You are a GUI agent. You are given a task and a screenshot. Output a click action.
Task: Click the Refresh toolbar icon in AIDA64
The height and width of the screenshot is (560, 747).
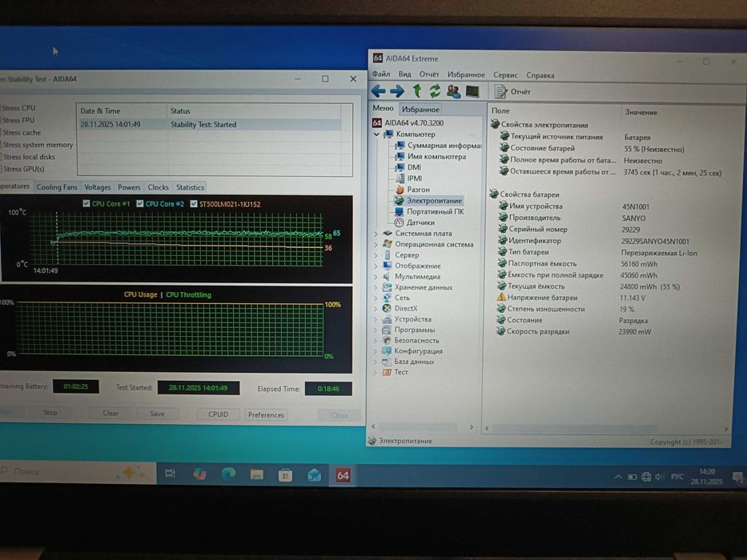point(435,91)
